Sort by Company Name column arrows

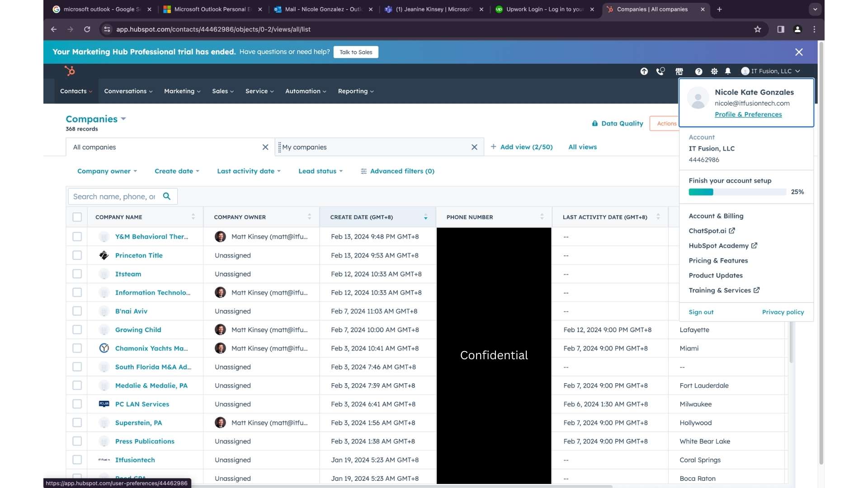193,217
